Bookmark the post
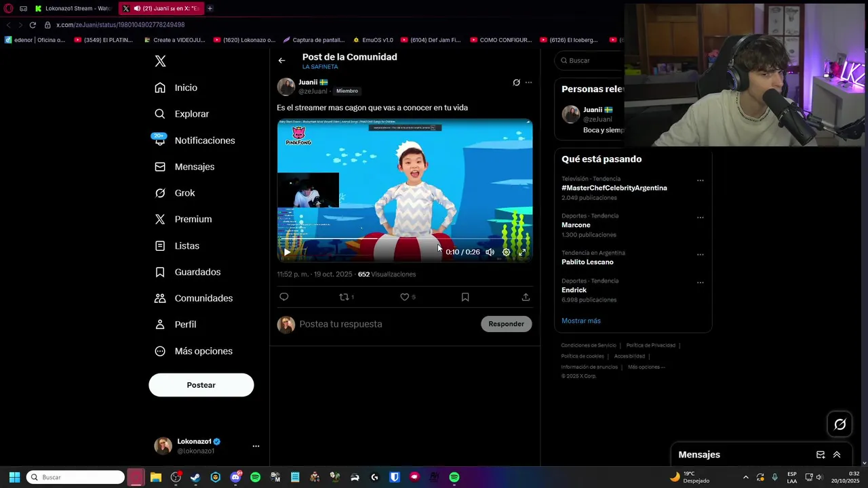The height and width of the screenshot is (488, 868). pyautogui.click(x=465, y=297)
